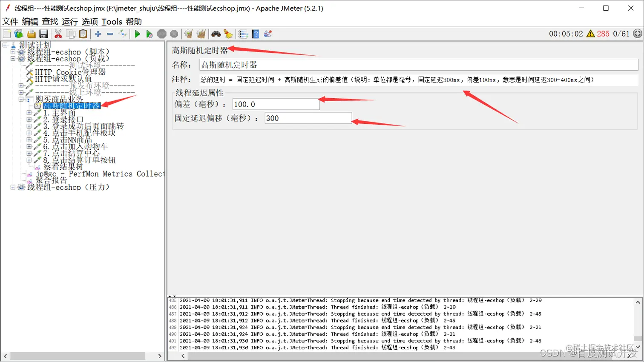Image resolution: width=644 pixels, height=362 pixels.
Task: Select 高斯随机定时器 tree item
Action: point(72,106)
